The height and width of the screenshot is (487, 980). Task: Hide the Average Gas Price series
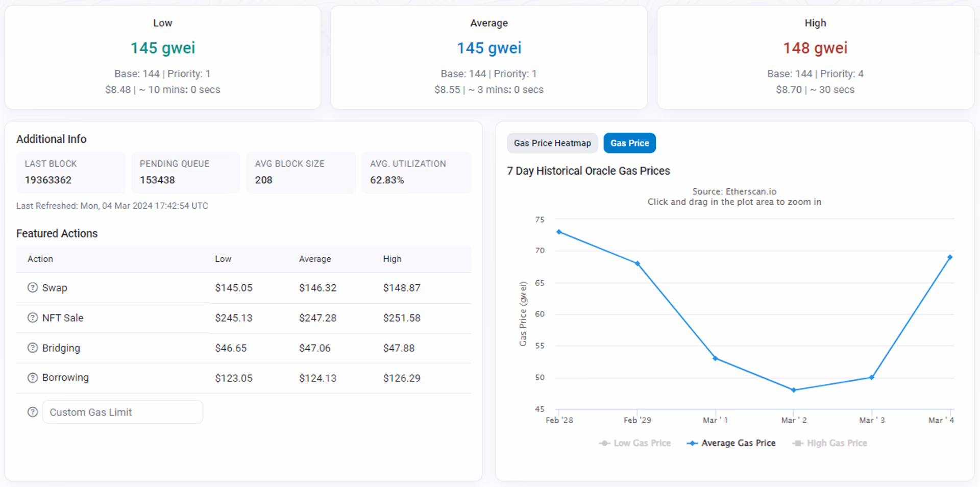click(x=731, y=443)
